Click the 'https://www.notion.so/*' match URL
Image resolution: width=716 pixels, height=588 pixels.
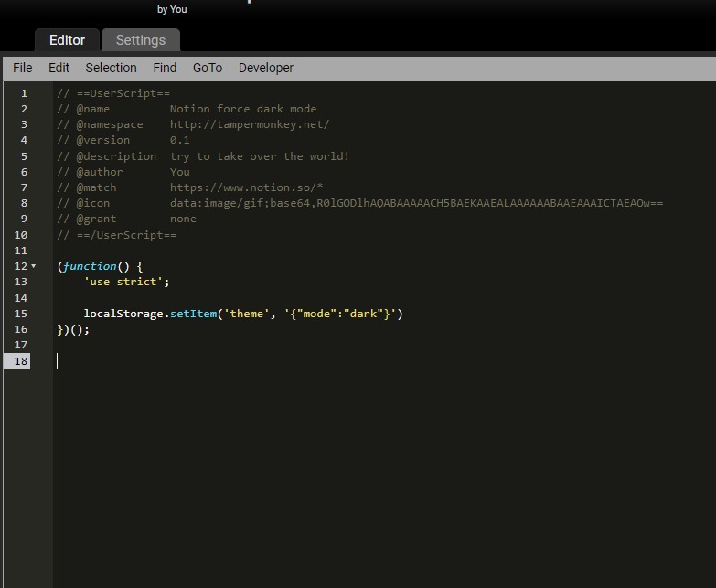(x=246, y=187)
